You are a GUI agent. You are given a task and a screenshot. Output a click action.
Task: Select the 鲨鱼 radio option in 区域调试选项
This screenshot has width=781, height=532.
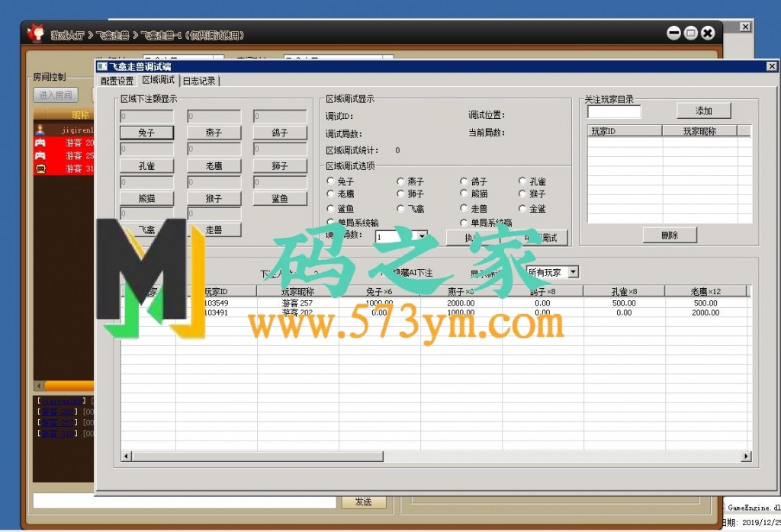[330, 208]
